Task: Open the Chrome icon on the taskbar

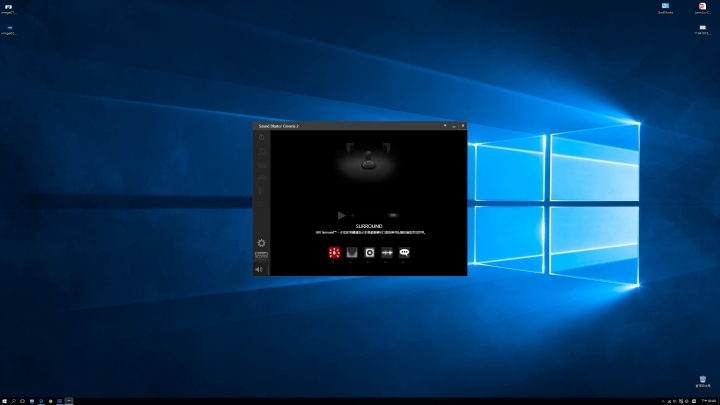Action: coord(50,401)
